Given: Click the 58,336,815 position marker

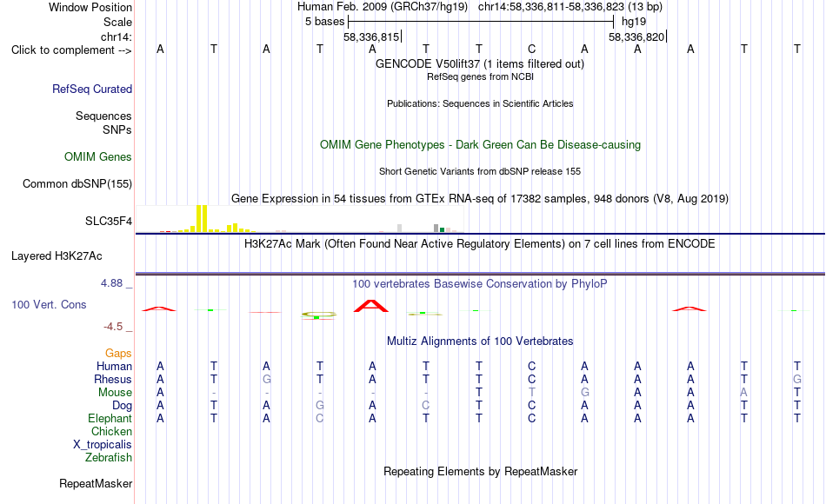Looking at the screenshot, I should pyautogui.click(x=372, y=36).
